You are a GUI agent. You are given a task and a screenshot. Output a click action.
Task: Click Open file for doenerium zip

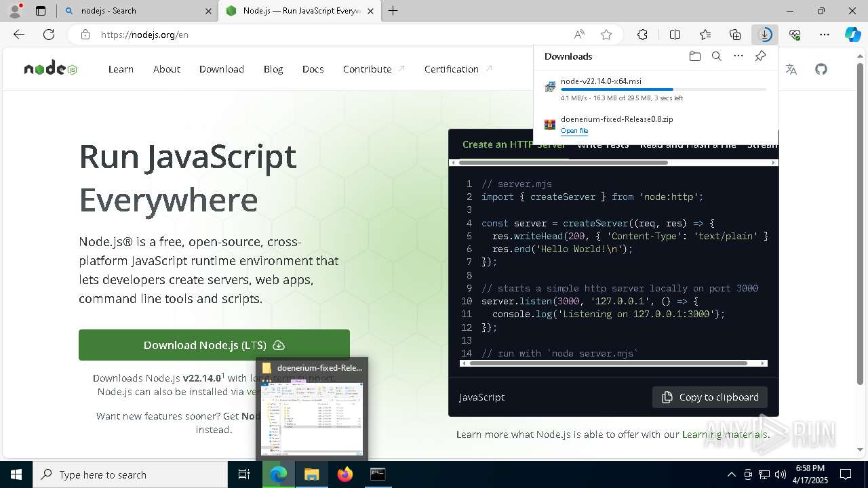click(x=574, y=131)
